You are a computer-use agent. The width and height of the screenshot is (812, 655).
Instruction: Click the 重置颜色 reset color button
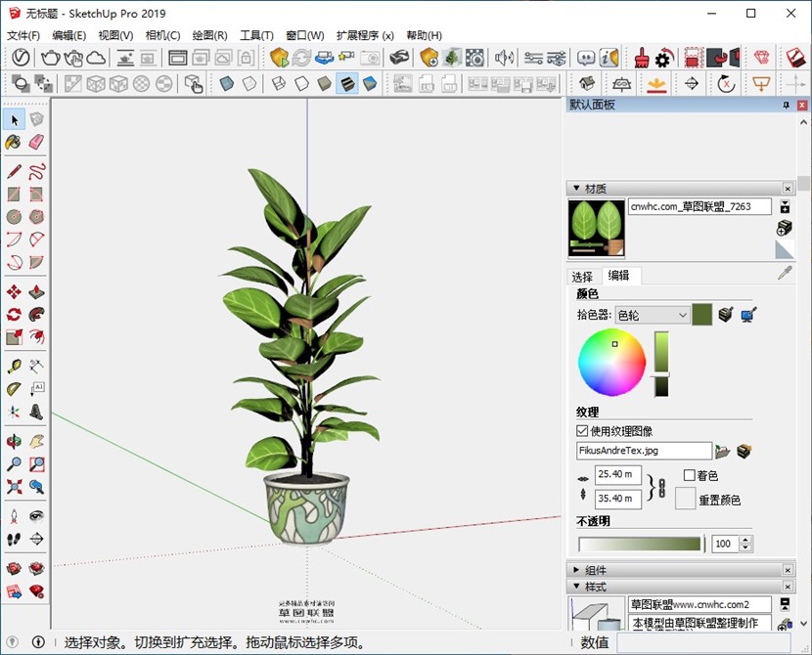click(685, 499)
